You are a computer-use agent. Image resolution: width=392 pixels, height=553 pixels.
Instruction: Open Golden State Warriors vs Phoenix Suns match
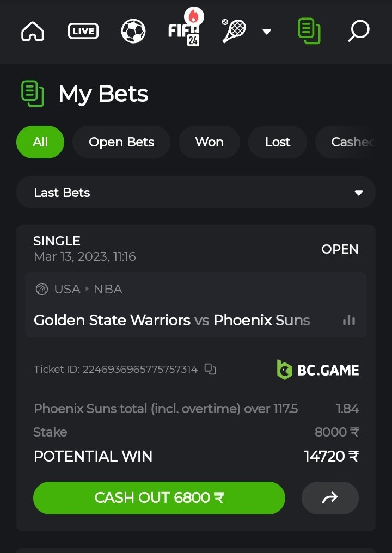tap(172, 321)
